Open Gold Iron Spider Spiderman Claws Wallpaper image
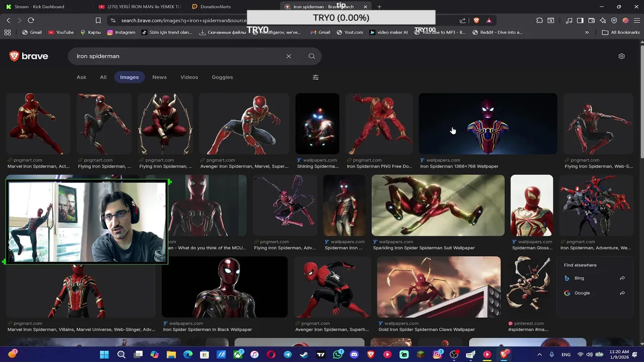The width and height of the screenshot is (644, 362). pos(439,287)
